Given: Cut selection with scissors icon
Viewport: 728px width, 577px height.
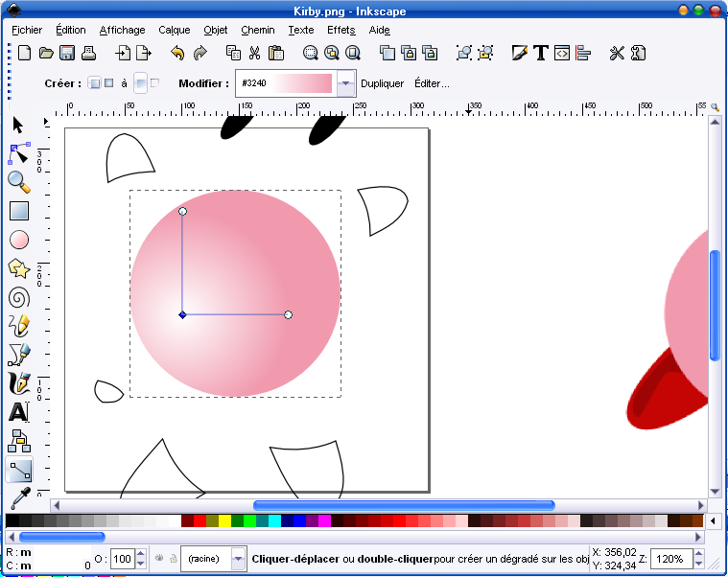Looking at the screenshot, I should click(254, 53).
